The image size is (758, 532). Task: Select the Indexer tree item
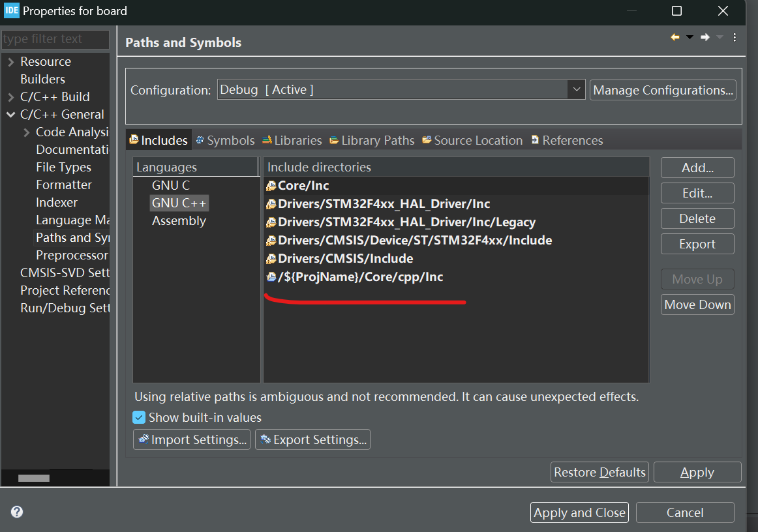57,203
